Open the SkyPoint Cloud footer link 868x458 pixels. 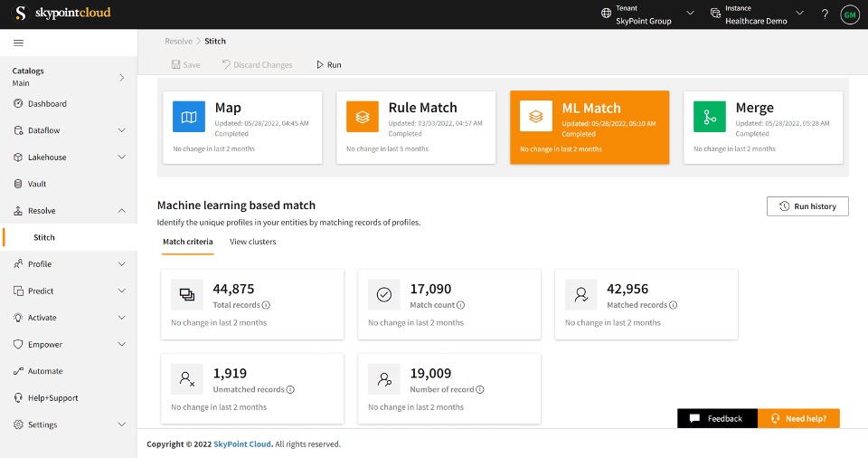tap(242, 444)
